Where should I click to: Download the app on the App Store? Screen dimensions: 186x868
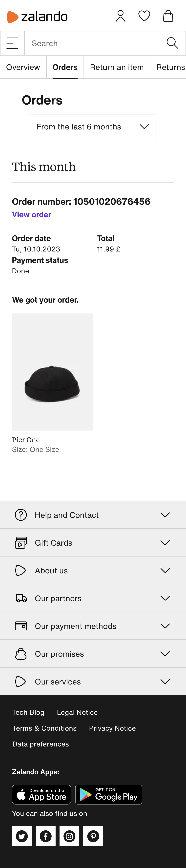[41, 795]
